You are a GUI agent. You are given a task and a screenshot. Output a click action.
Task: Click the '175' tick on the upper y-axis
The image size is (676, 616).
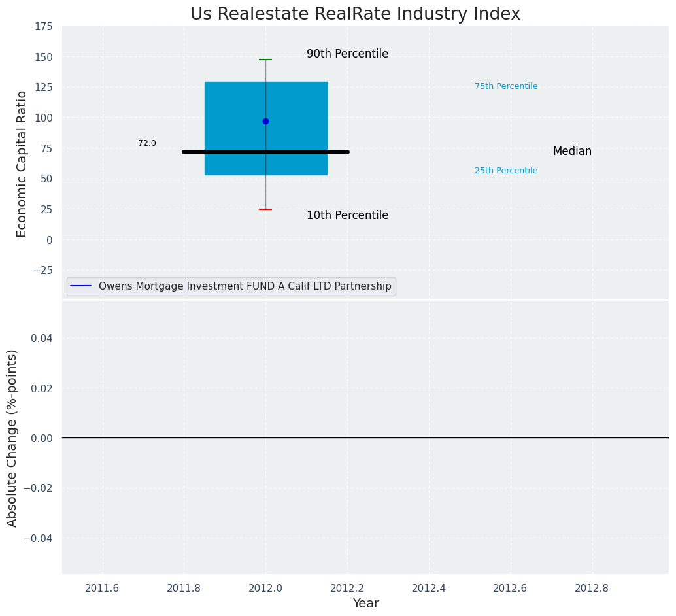pos(44,26)
